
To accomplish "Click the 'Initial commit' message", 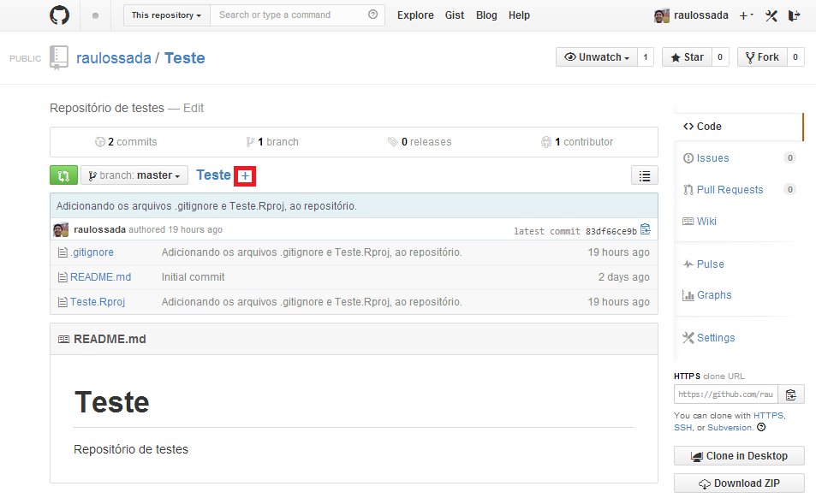I will [193, 277].
